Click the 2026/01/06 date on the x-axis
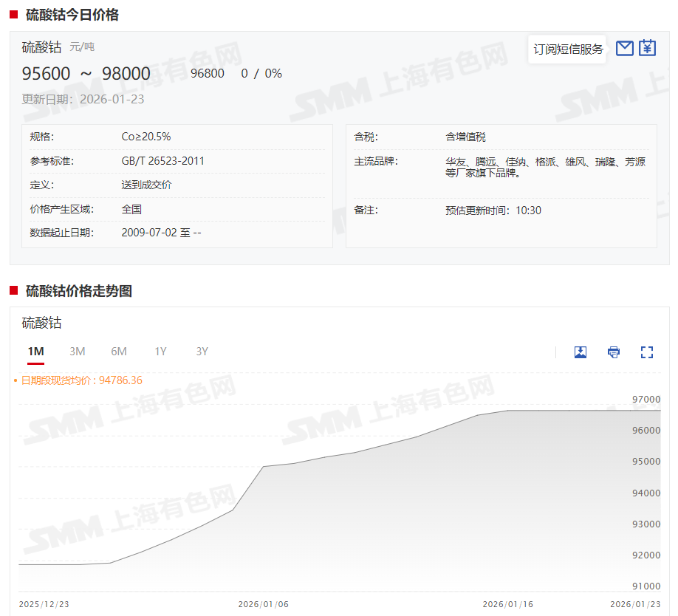 pos(263,604)
